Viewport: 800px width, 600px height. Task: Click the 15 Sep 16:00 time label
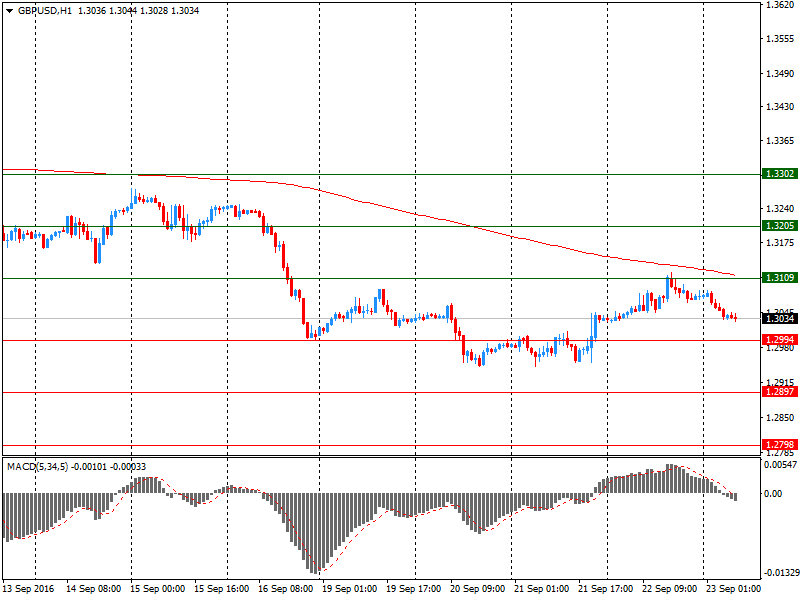pos(221,589)
